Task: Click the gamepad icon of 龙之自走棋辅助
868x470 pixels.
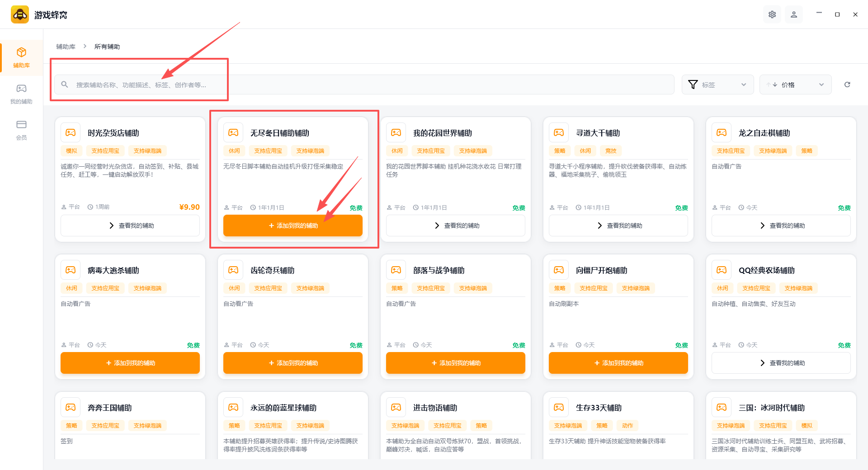Action: [x=722, y=132]
